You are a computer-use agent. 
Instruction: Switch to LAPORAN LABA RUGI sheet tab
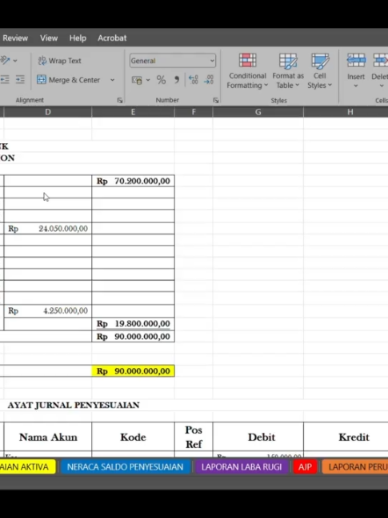coord(242,467)
